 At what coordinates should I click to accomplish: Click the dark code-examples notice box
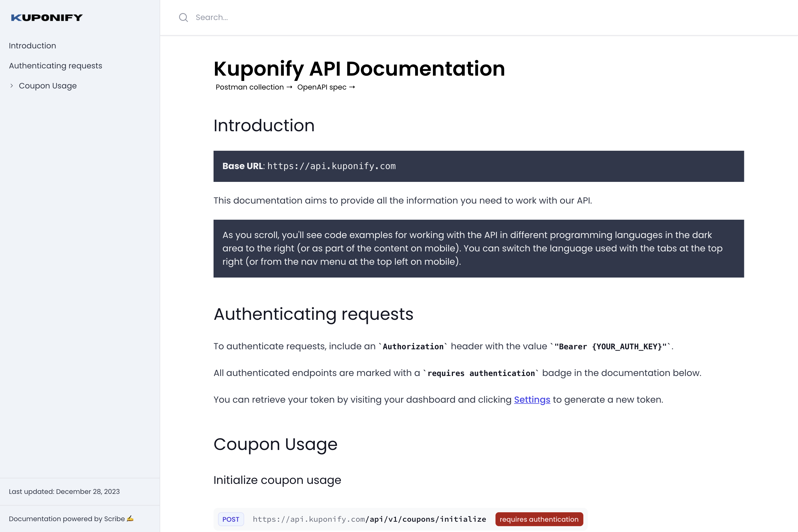pyautogui.click(x=479, y=249)
